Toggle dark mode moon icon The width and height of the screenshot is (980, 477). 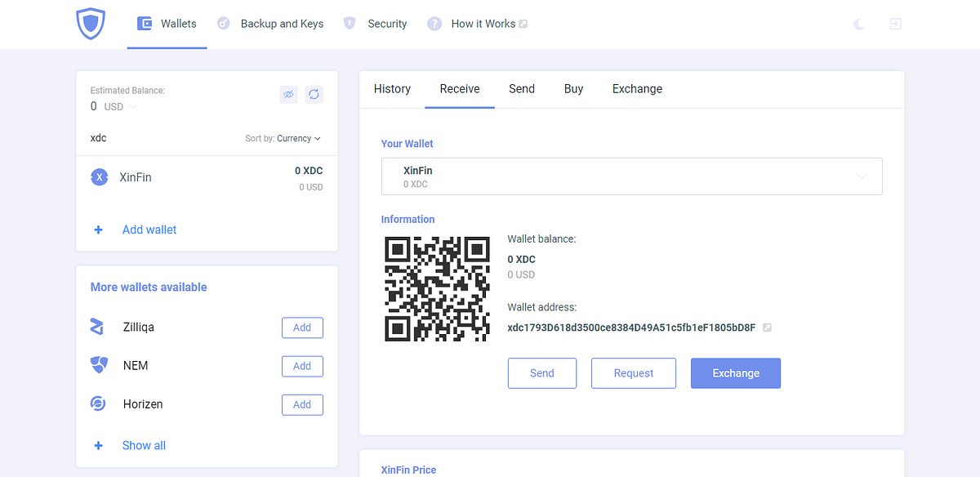(x=859, y=25)
